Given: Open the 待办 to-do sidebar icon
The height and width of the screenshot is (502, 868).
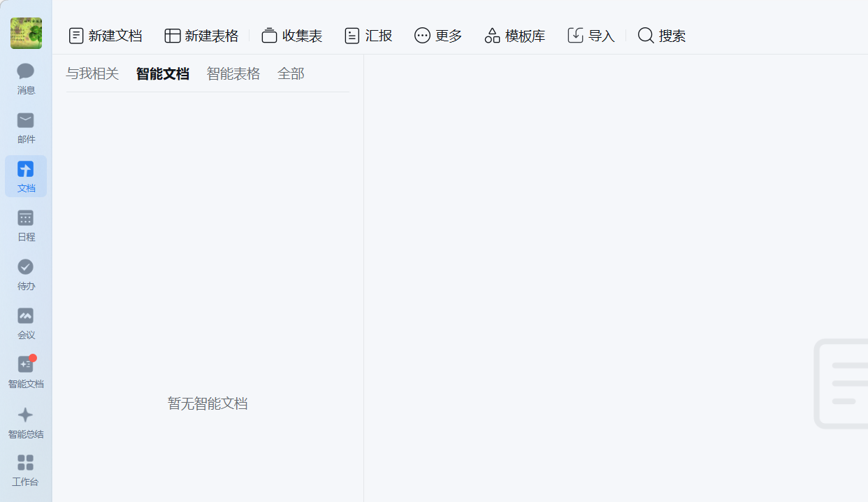Looking at the screenshot, I should pos(26,274).
